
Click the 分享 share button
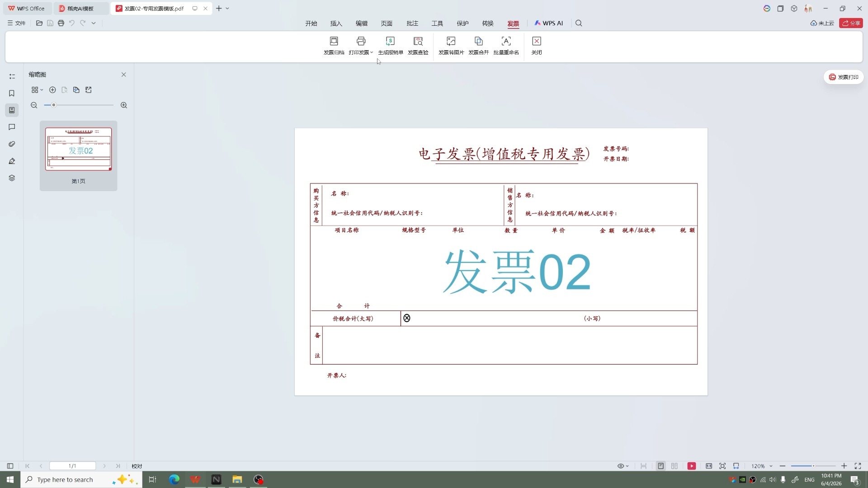point(851,23)
